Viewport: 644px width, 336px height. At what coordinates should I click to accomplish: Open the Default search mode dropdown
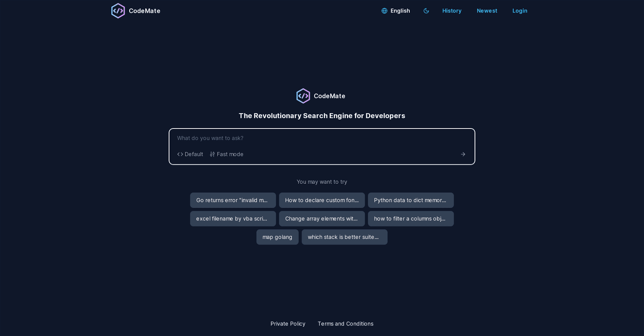[190, 154]
